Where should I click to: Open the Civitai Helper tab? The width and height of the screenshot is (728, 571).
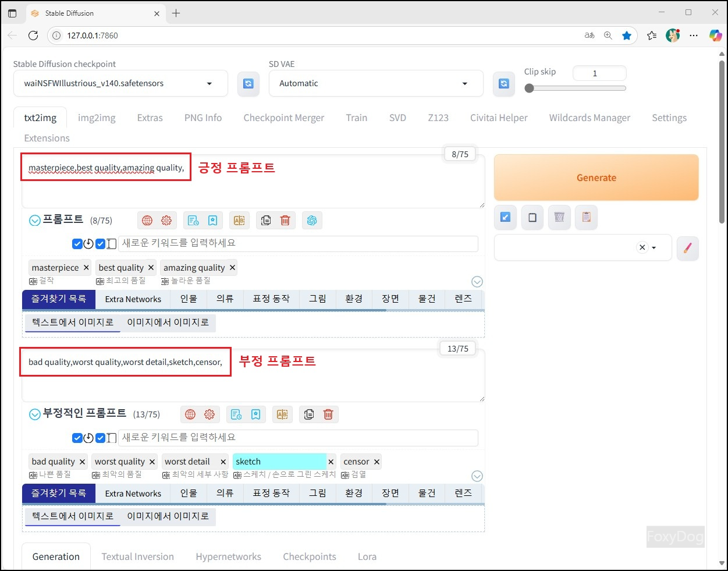pos(499,118)
